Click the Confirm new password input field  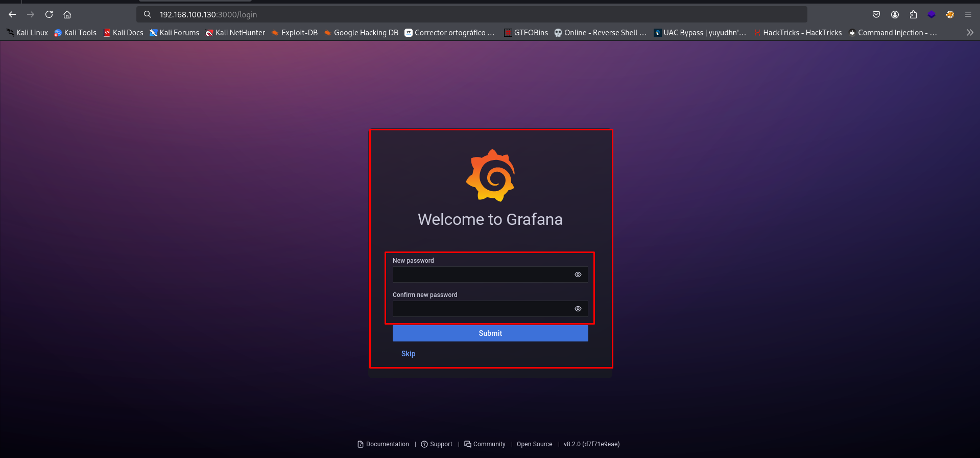(x=490, y=309)
